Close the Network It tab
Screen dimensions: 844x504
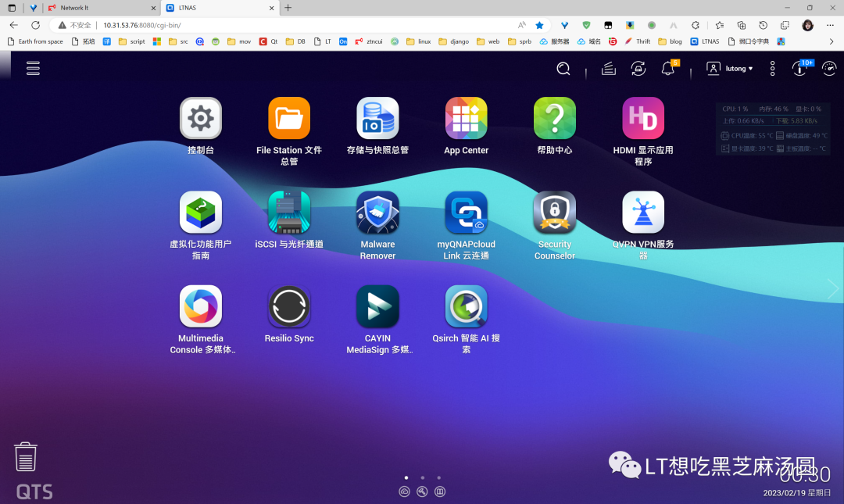point(153,8)
